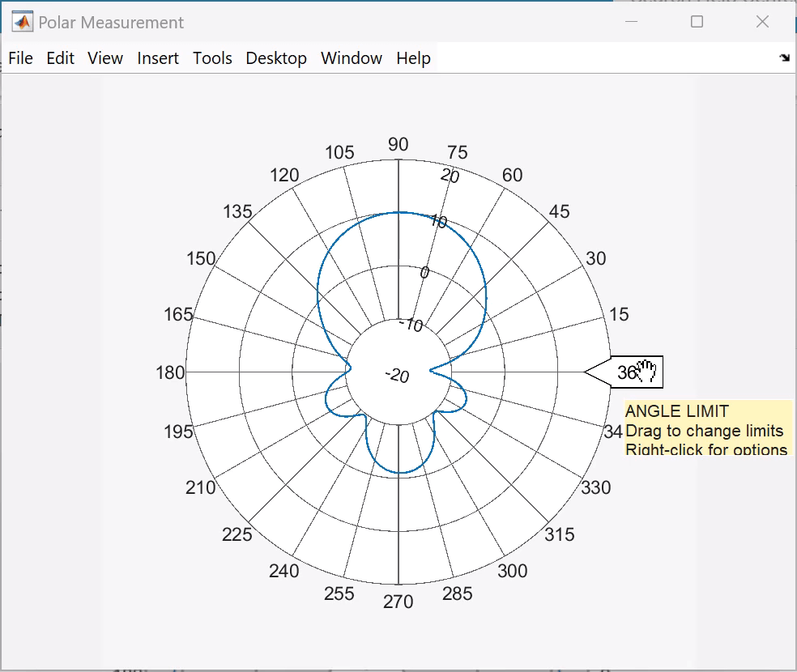Open the Tools menu
797x672 pixels.
pos(212,58)
